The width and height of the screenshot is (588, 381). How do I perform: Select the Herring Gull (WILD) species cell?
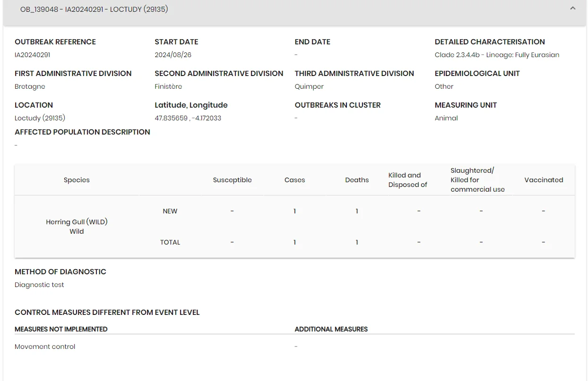77,227
